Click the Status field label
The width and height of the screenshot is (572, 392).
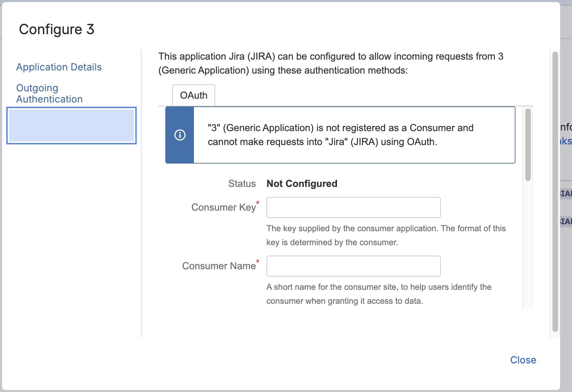pyautogui.click(x=242, y=184)
